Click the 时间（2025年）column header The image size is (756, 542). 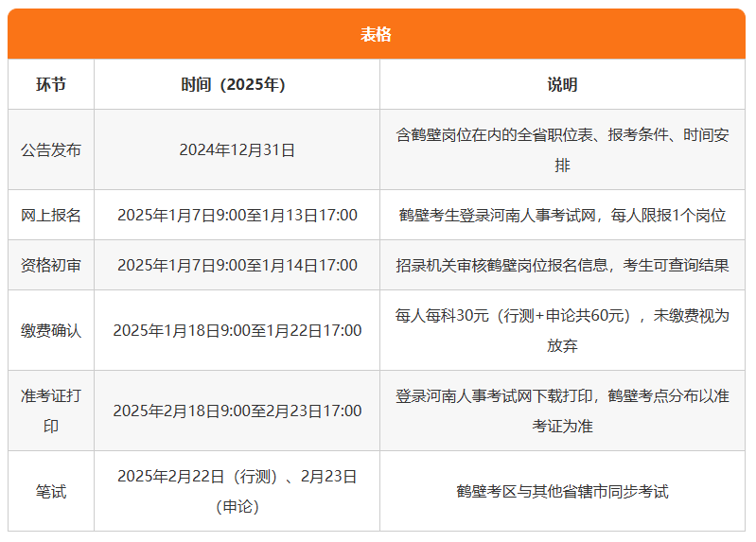tap(237, 84)
